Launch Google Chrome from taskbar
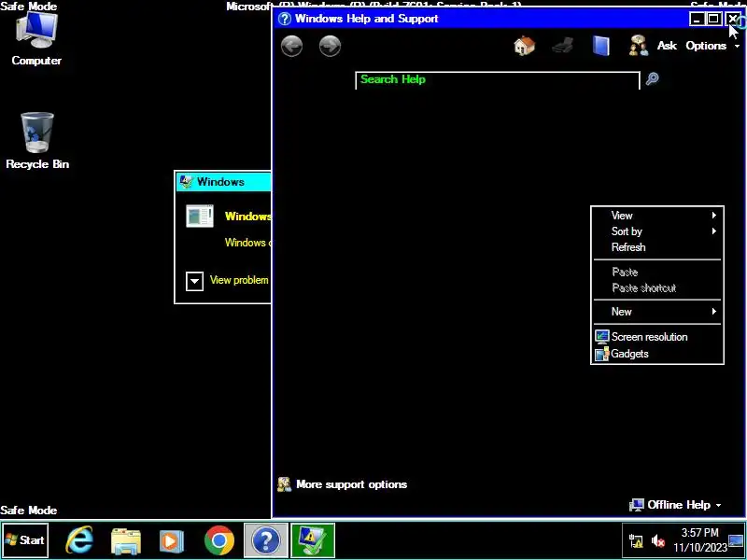 point(219,540)
